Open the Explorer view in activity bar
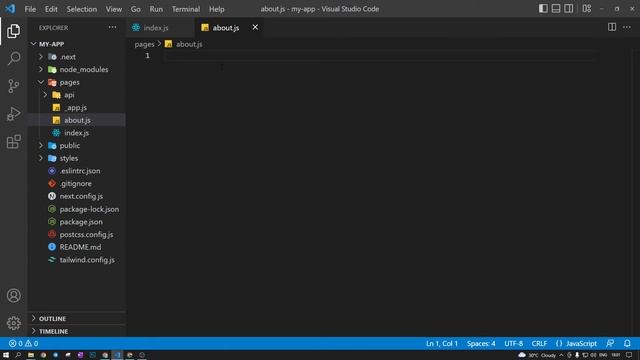The width and height of the screenshot is (640, 360). coord(13,31)
